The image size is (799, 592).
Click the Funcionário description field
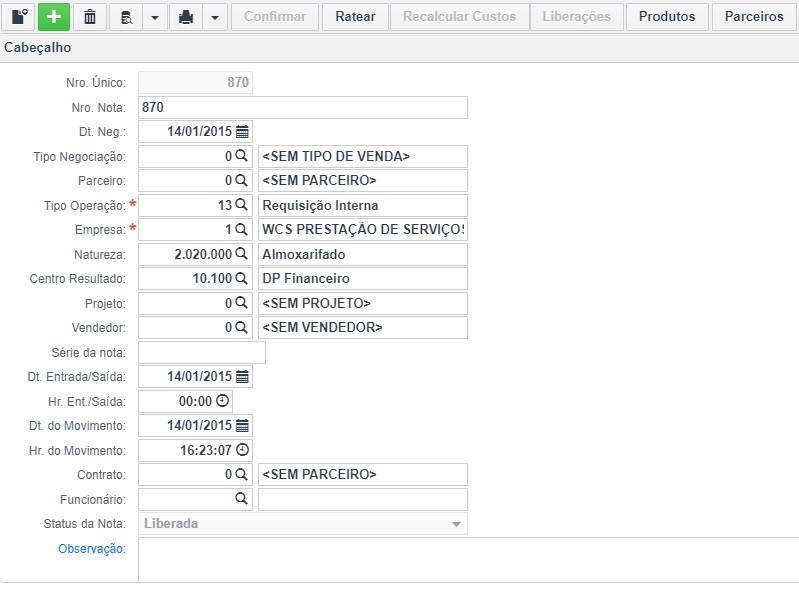[363, 499]
